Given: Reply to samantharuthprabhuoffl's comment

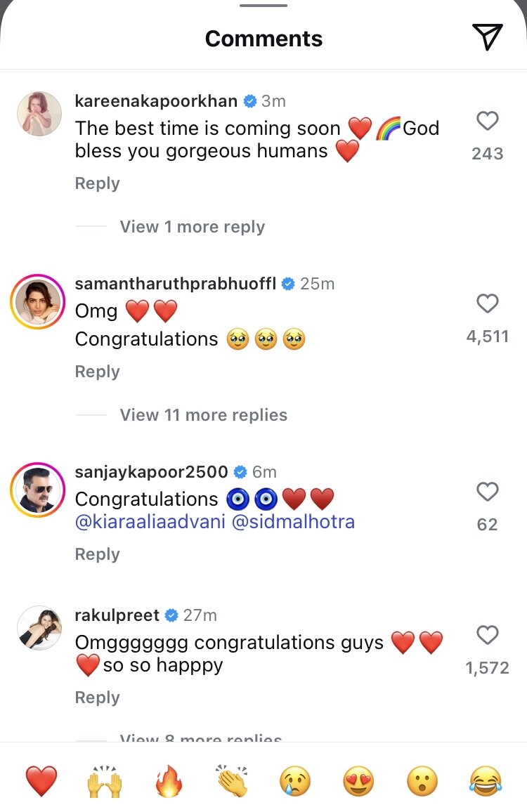Looking at the screenshot, I should coord(97,372).
